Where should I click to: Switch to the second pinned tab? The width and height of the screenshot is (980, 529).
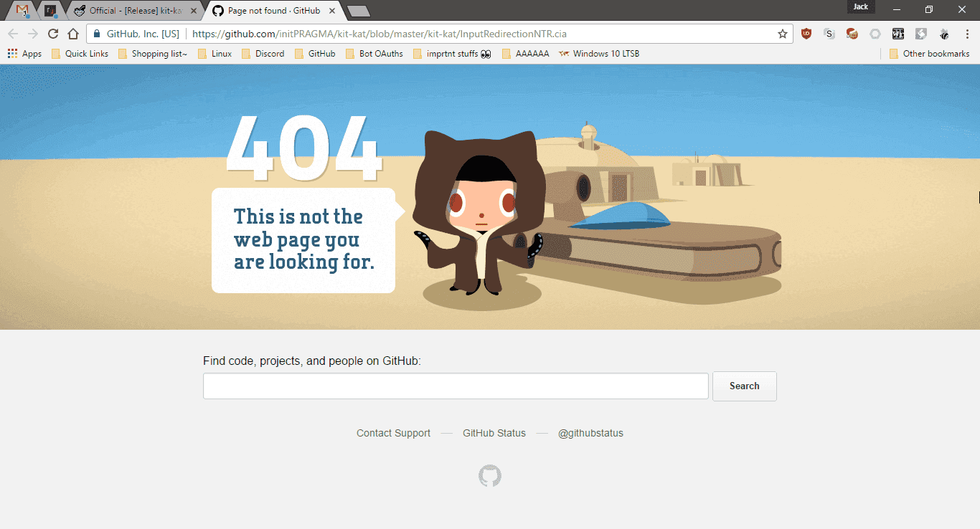tap(50, 11)
